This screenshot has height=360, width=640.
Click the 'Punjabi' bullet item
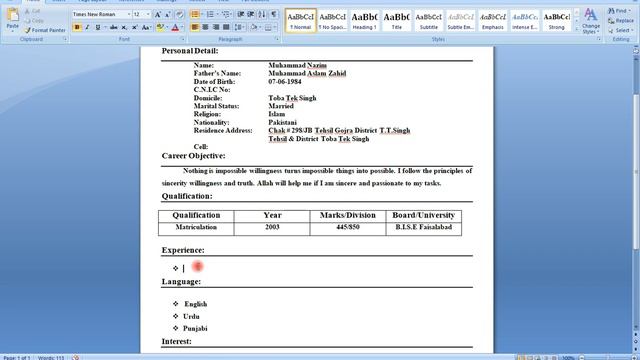195,328
